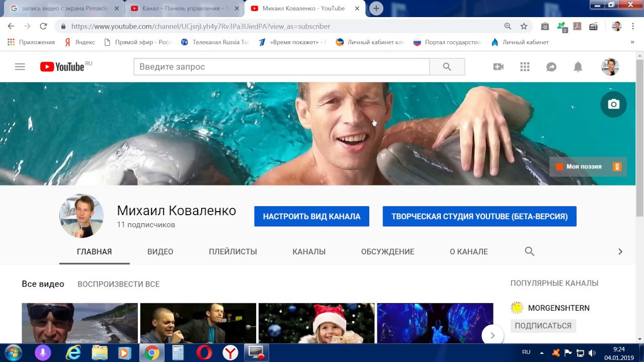Open calculator from taskbar
The height and width of the screenshot is (362, 644).
[x=178, y=353]
